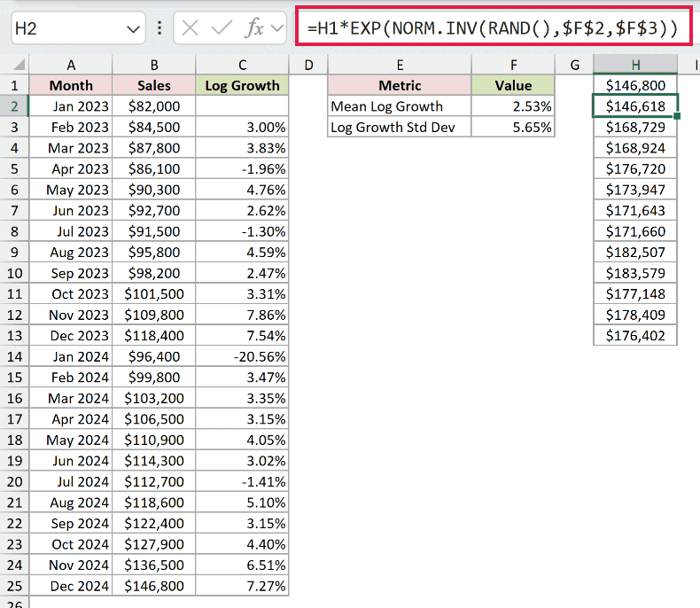Click the Cancel (X) icon in formula bar

click(x=191, y=28)
